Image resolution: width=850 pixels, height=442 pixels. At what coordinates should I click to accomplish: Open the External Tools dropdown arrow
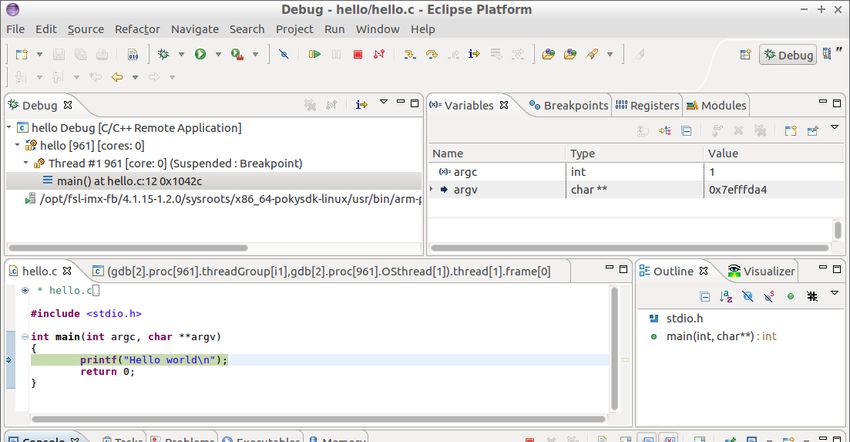(255, 54)
